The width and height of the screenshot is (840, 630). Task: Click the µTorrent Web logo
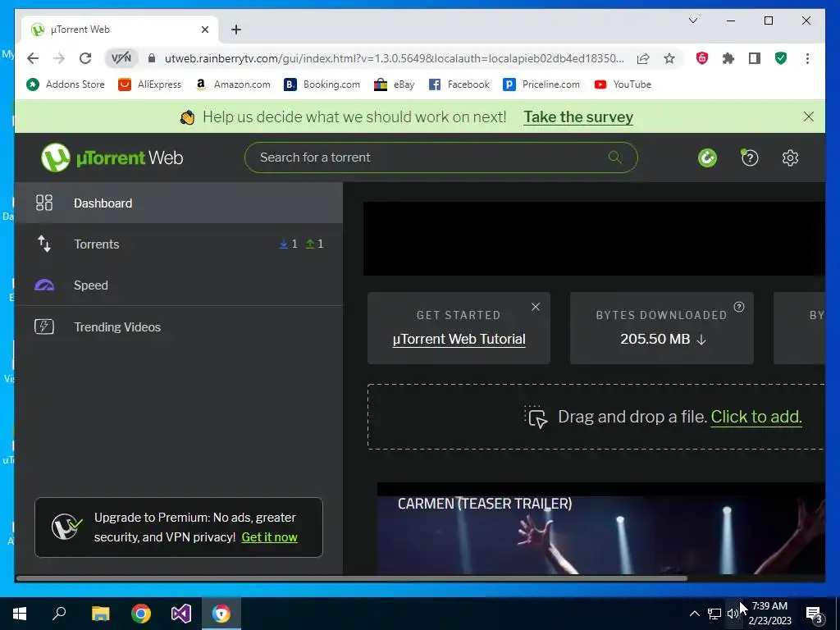coord(112,157)
